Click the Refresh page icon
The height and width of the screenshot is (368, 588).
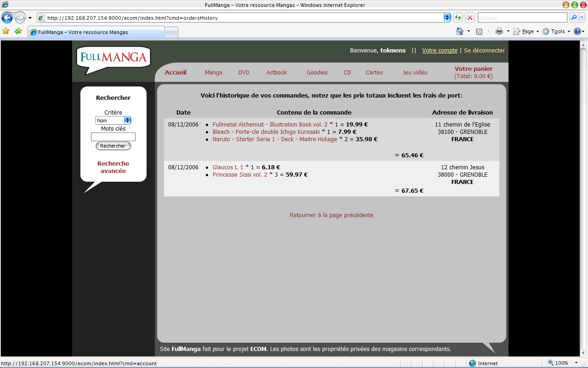(458, 18)
